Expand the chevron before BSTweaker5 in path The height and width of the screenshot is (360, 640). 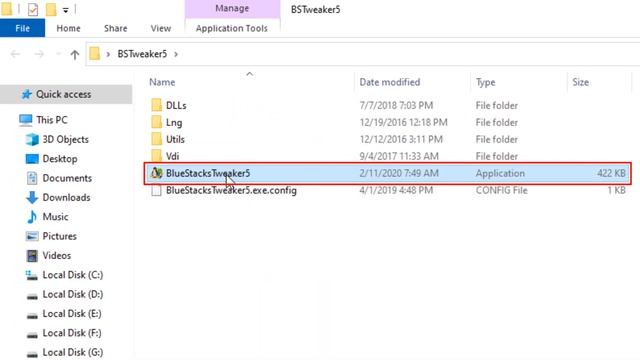click(108, 54)
